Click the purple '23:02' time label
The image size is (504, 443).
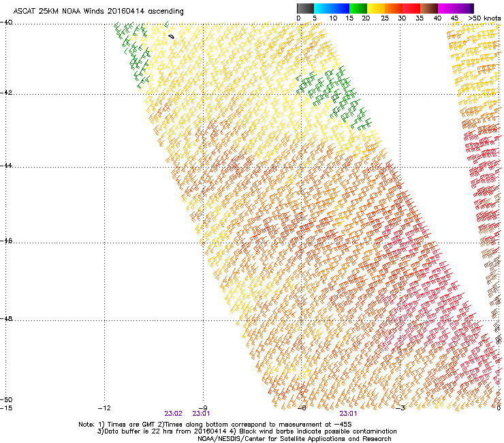point(173,414)
